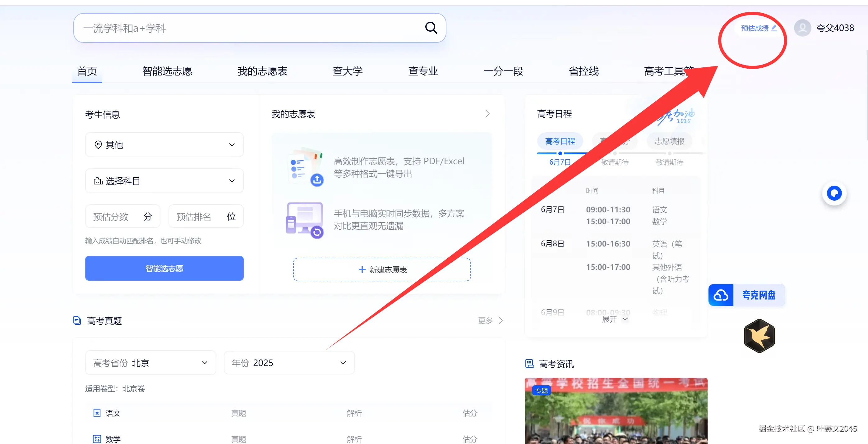Open the 高考省份 北京 dropdown
This screenshot has width=868, height=444.
click(x=150, y=363)
